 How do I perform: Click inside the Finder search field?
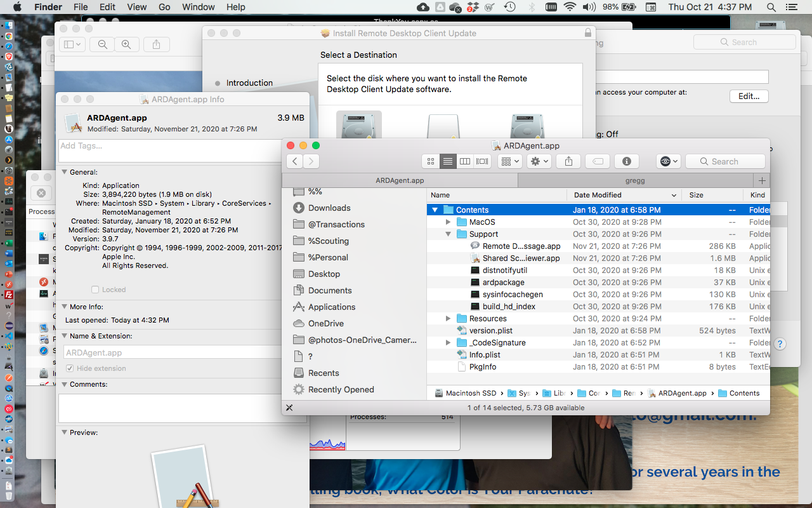pyautogui.click(x=725, y=161)
